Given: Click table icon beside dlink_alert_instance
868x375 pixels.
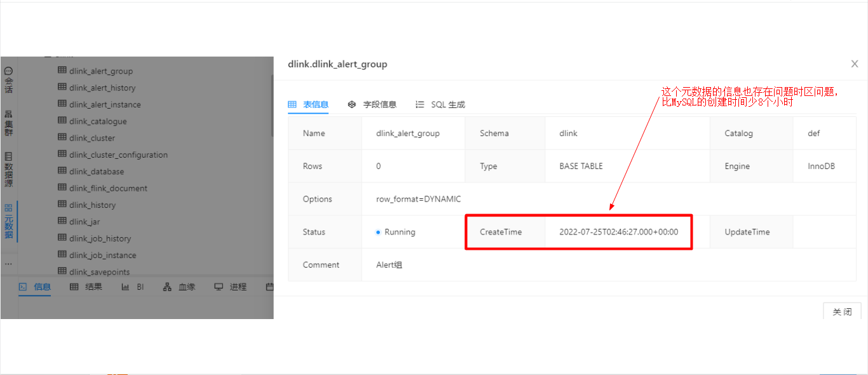Looking at the screenshot, I should 62,104.
